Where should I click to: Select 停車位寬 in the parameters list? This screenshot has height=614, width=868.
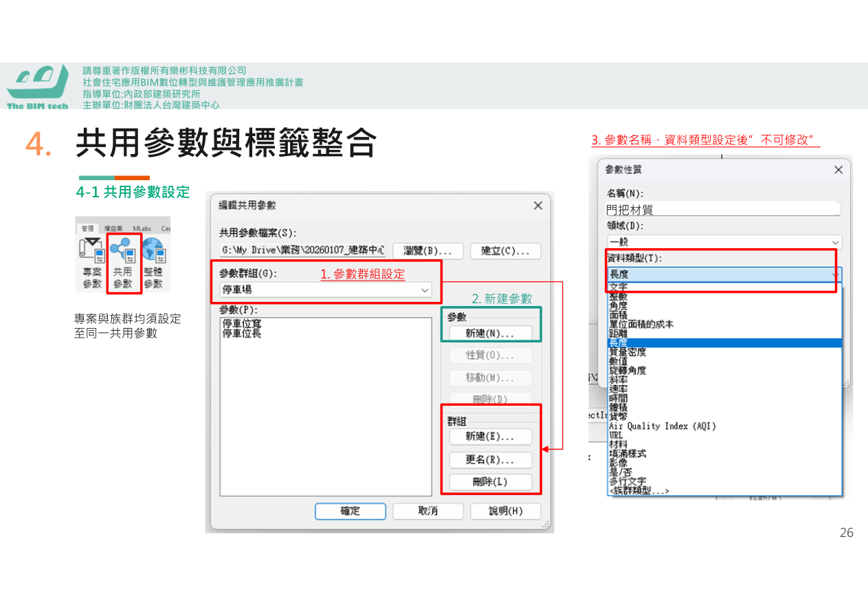[241, 323]
